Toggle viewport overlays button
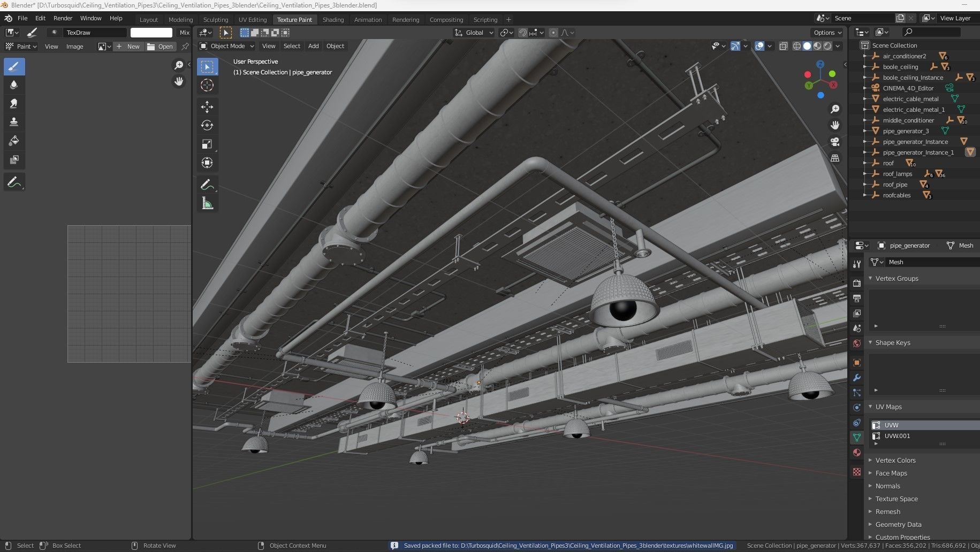 759,46
